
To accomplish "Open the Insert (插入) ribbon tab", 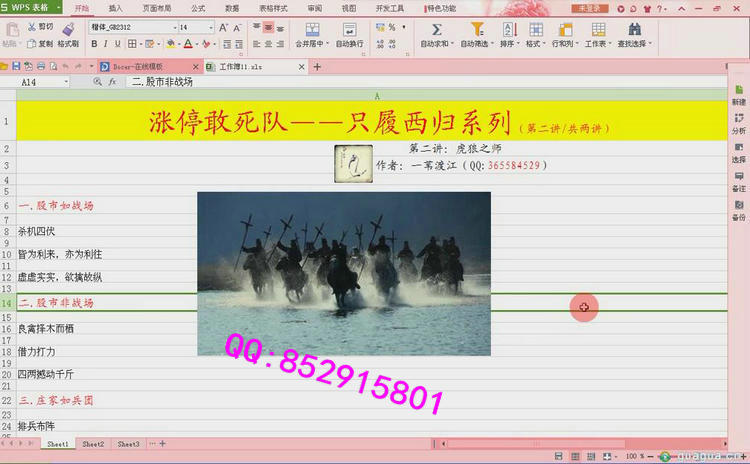I will pos(116,7).
